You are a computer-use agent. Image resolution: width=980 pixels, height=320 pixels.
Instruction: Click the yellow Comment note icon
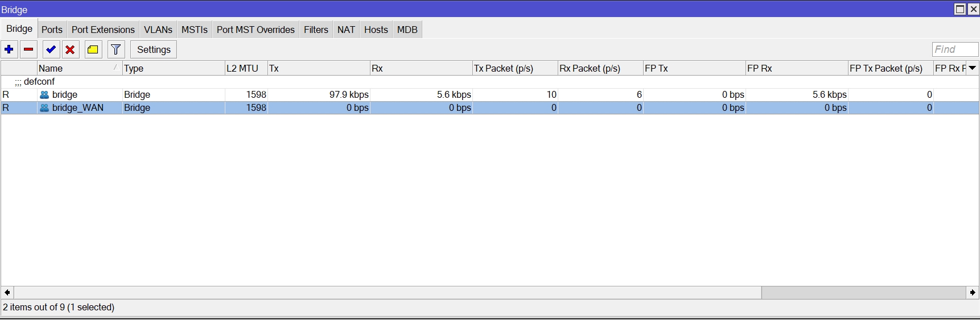pos(93,49)
